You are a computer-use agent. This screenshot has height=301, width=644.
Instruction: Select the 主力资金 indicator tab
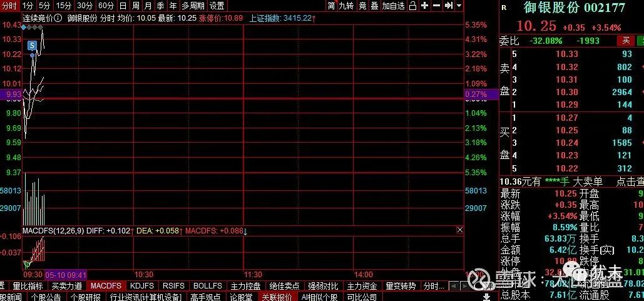click(x=362, y=286)
